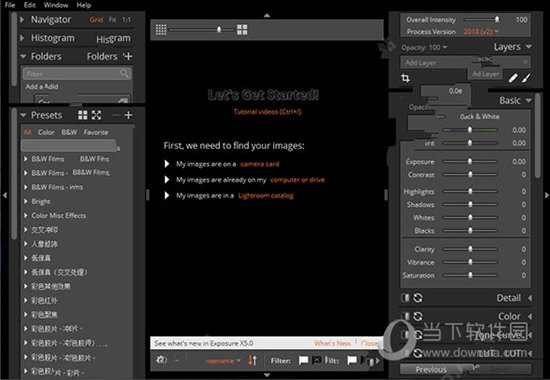Click the What's New link

pos(333,343)
